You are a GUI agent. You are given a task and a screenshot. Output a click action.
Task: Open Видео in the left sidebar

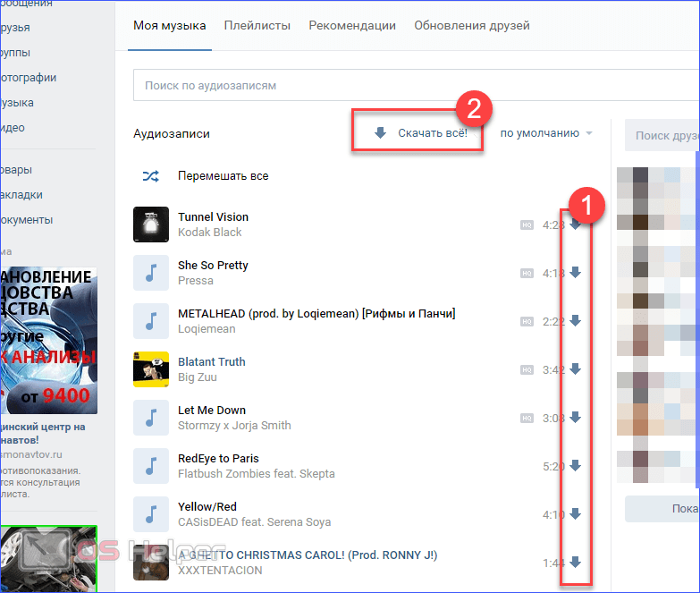pos(13,128)
